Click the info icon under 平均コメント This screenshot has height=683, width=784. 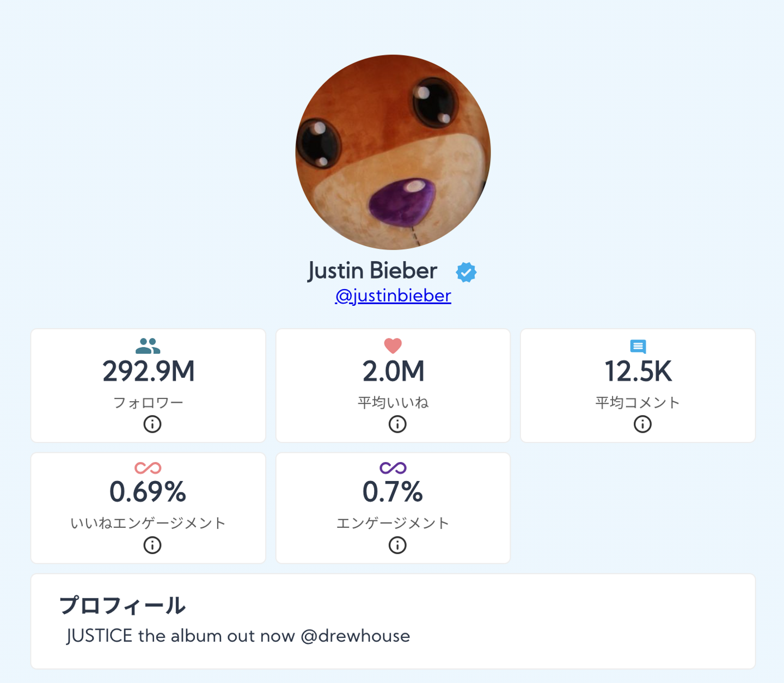(x=642, y=424)
